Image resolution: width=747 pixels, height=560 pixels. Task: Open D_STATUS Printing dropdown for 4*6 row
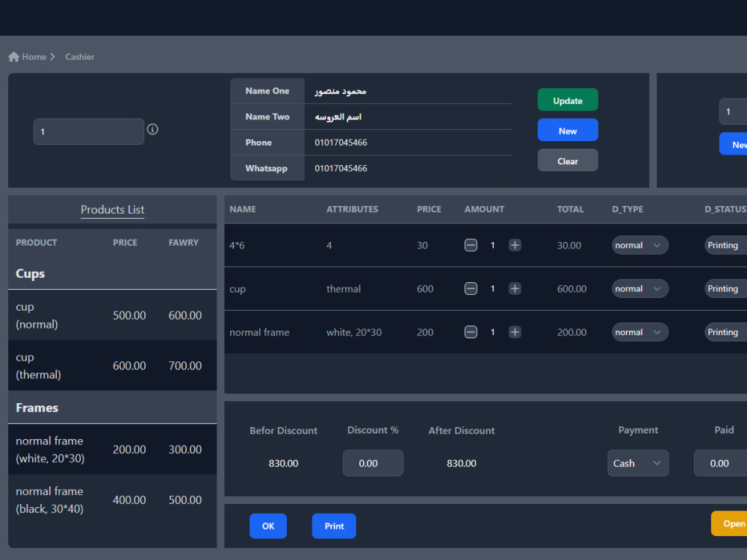pyautogui.click(x=725, y=245)
